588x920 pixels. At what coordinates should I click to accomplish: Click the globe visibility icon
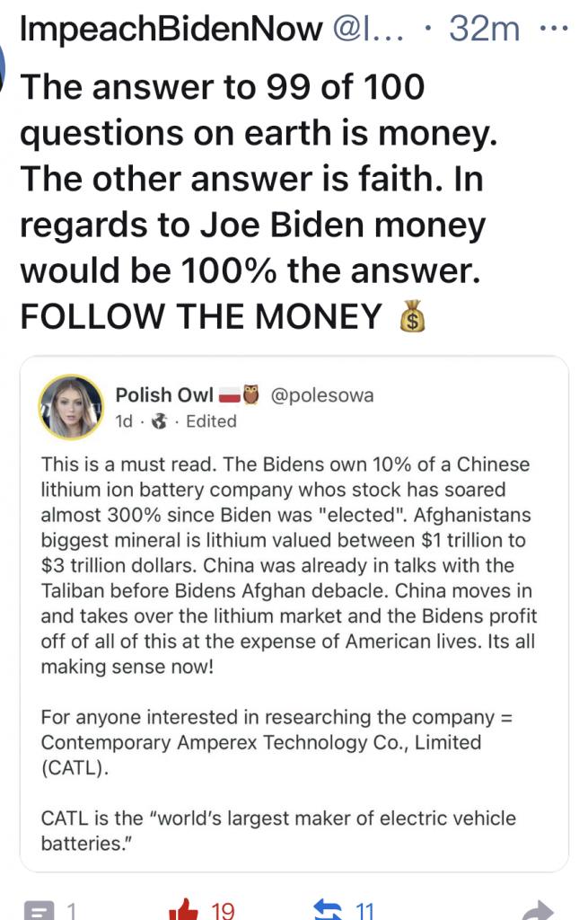[x=162, y=421]
